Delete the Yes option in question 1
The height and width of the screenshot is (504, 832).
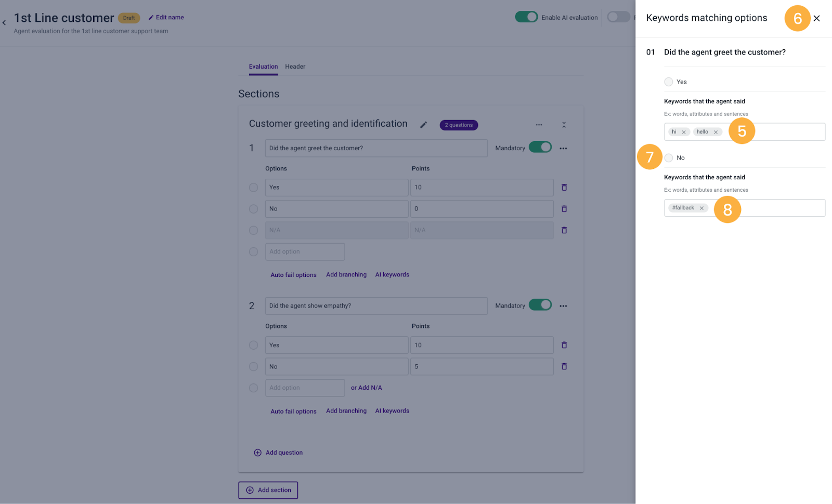[564, 188]
